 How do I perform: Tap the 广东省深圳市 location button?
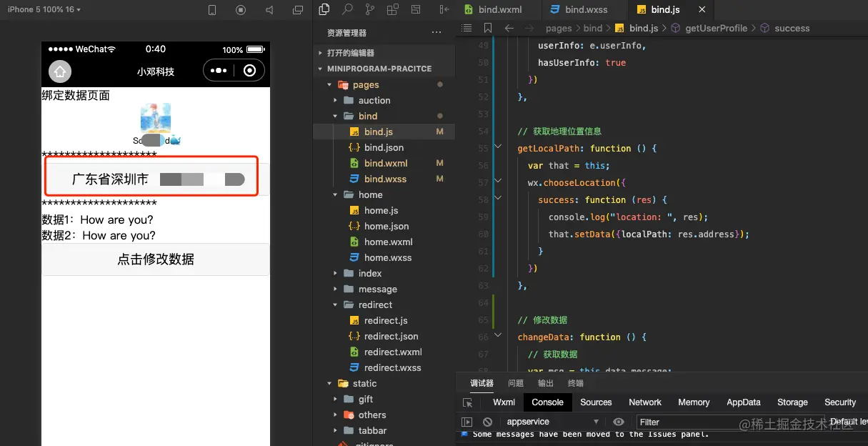click(156, 179)
